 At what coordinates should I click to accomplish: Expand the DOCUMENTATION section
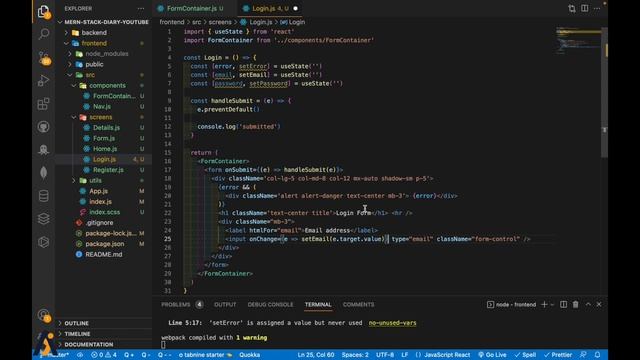pos(89,344)
